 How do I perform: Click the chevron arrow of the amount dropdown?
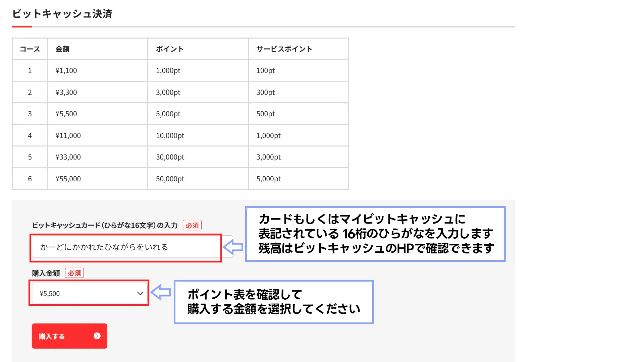[x=140, y=293]
